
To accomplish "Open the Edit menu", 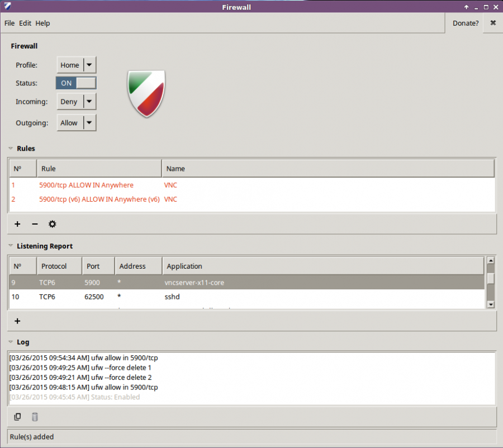I will click(25, 23).
